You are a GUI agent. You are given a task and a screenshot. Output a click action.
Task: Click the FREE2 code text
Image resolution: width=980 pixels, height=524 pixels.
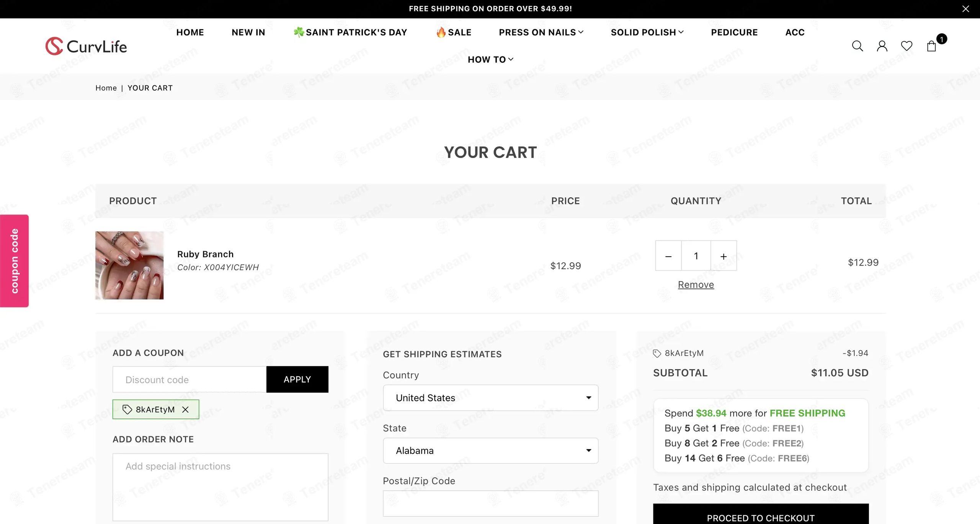787,443
